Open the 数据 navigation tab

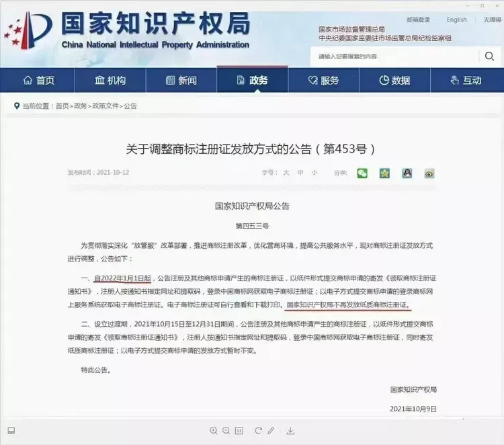click(394, 80)
